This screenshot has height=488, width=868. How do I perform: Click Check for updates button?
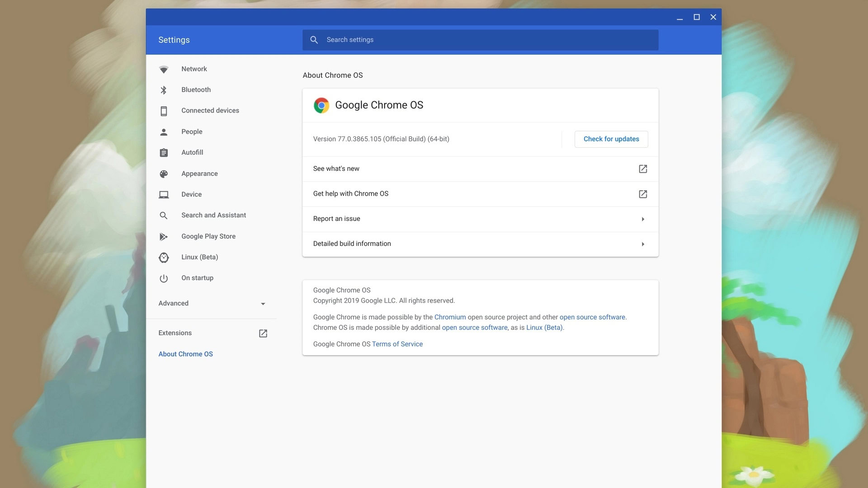tap(611, 139)
